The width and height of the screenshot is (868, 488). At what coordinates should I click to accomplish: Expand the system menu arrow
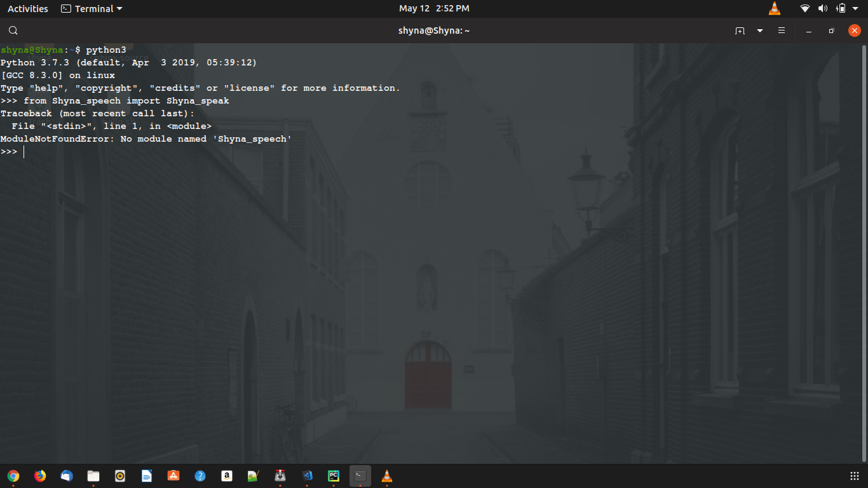855,9
